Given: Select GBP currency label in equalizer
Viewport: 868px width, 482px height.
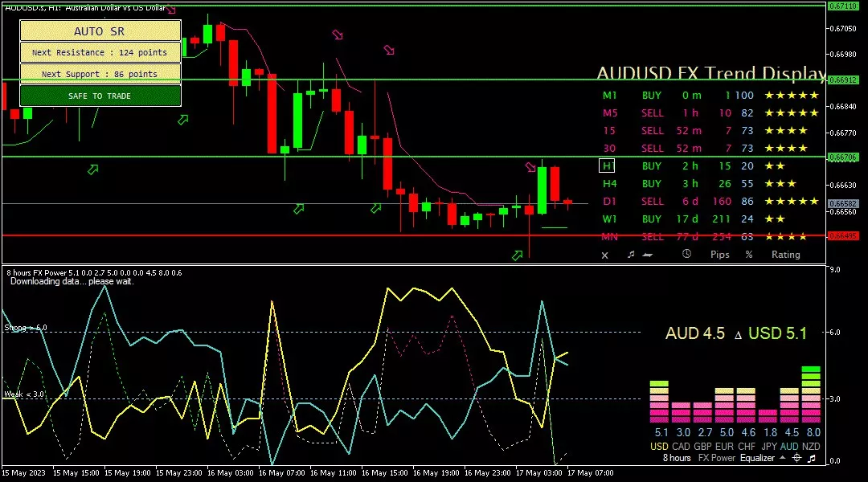Looking at the screenshot, I should [702, 447].
